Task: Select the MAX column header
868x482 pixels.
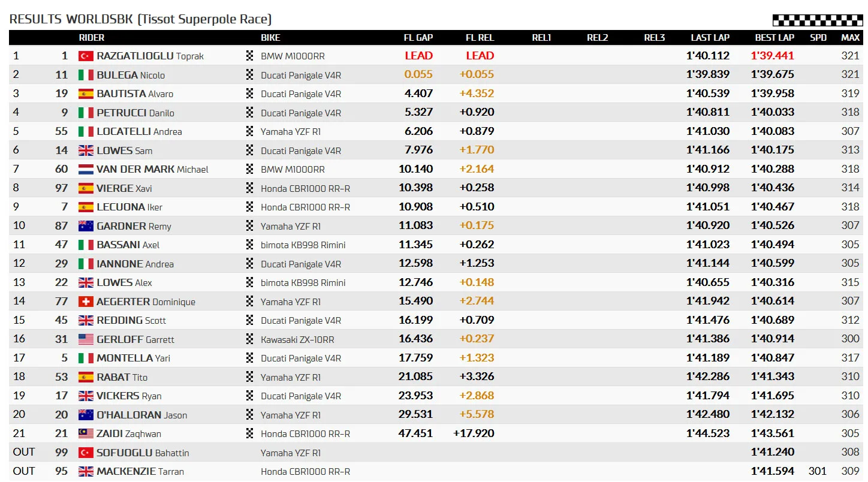Action: coord(851,37)
